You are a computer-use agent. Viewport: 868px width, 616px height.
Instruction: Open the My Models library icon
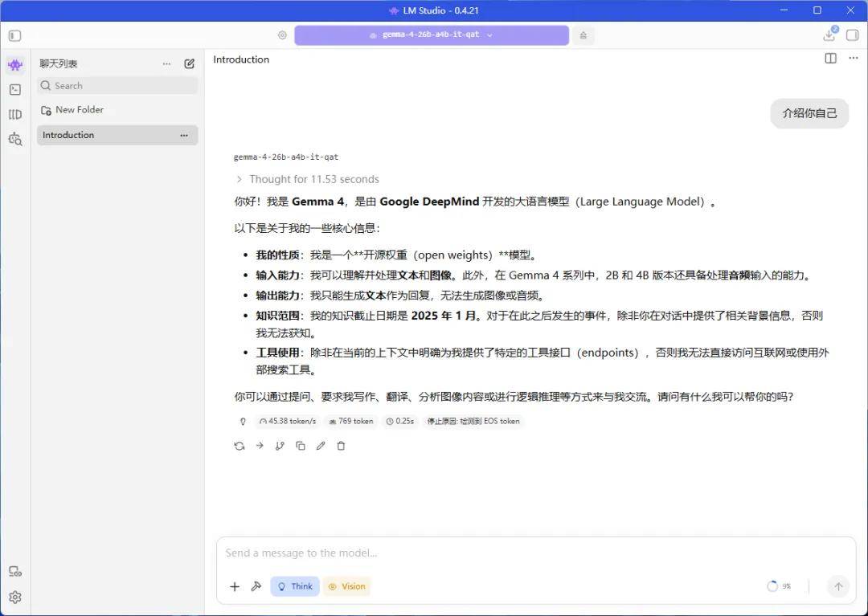15,115
